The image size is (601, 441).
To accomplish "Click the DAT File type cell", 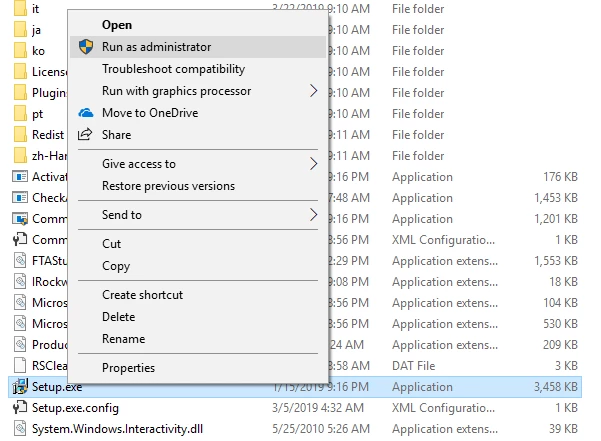I will click(x=414, y=366).
